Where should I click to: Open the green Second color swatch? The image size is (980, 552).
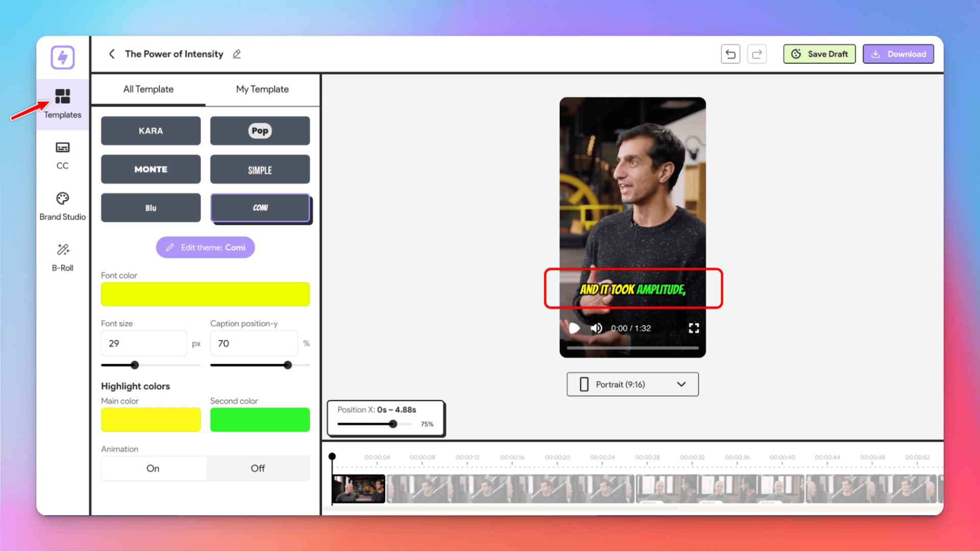coord(260,420)
